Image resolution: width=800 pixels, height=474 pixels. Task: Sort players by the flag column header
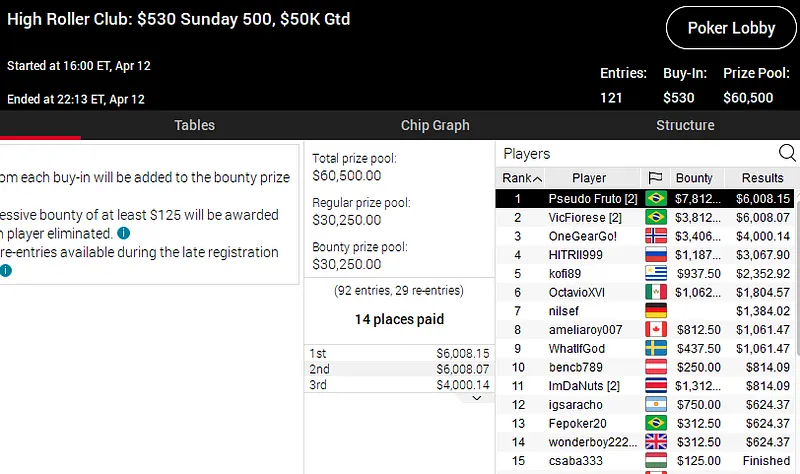point(656,178)
